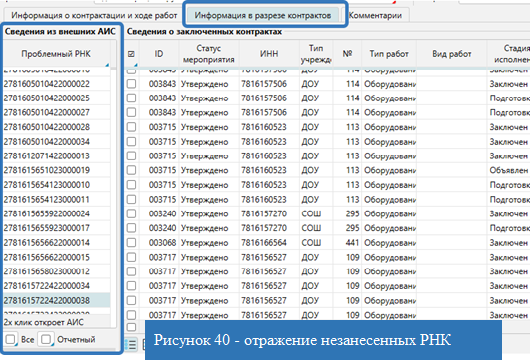This screenshot has width=530, height=363.
Task: Click the Вид работ column header
Action: point(452,54)
